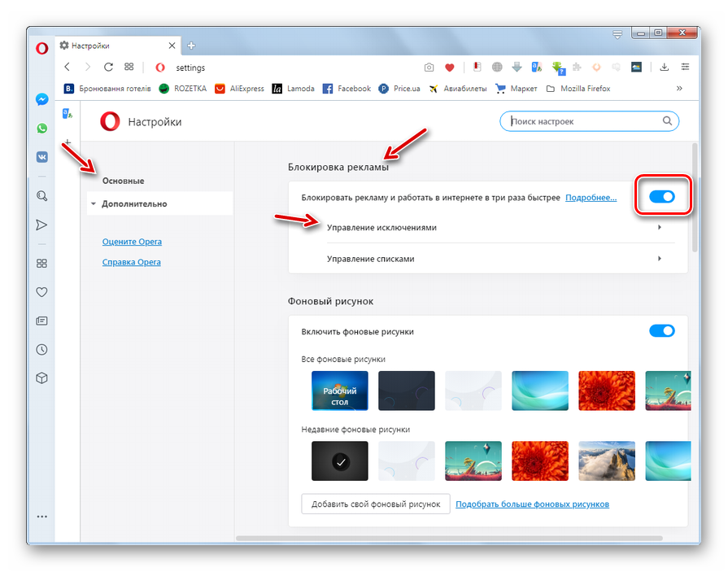
Task: Close the Настройки tab
Action: [172, 46]
